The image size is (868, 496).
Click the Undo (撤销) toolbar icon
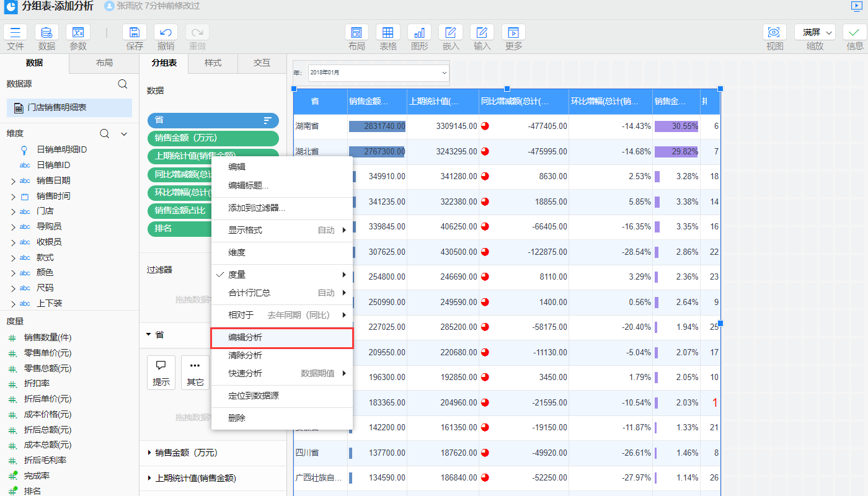click(x=166, y=33)
